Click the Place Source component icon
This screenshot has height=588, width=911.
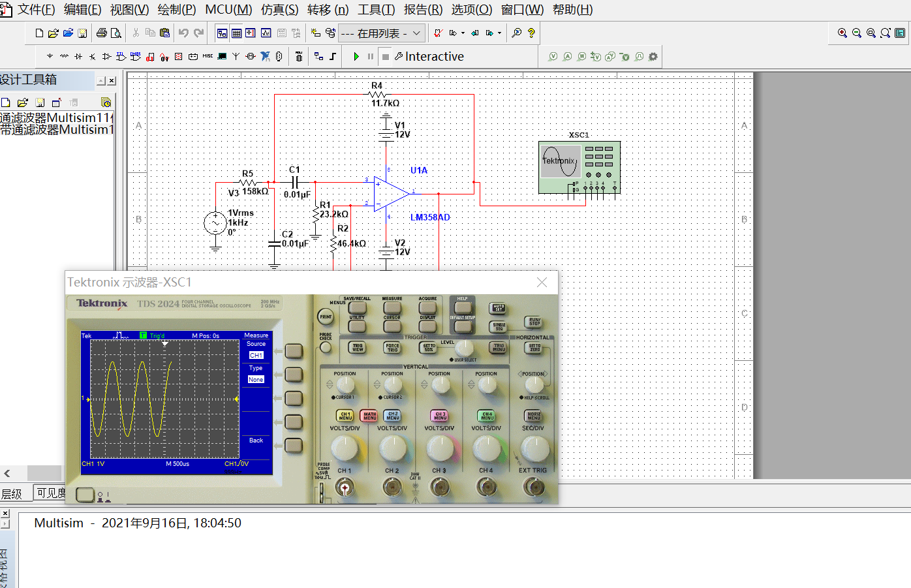click(x=50, y=57)
